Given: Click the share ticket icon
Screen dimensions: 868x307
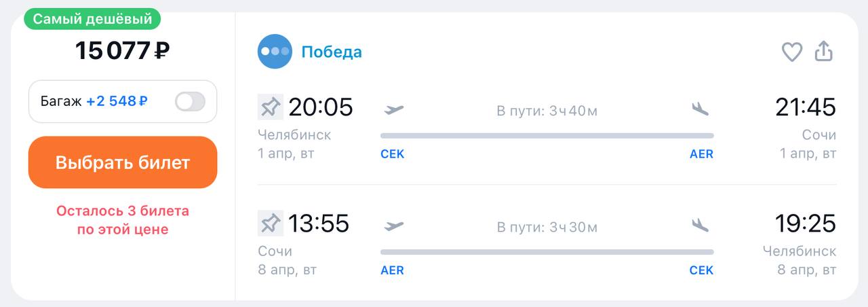Looking at the screenshot, I should tap(823, 52).
